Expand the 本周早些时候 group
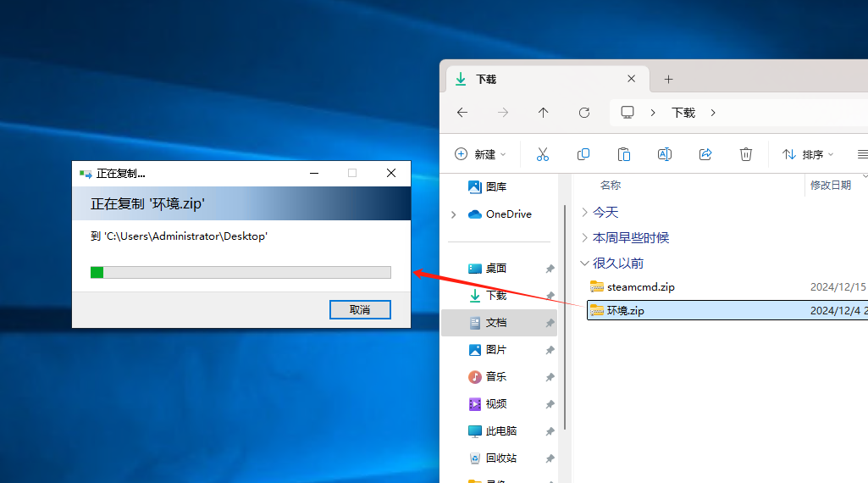This screenshot has width=868, height=483. (x=584, y=237)
